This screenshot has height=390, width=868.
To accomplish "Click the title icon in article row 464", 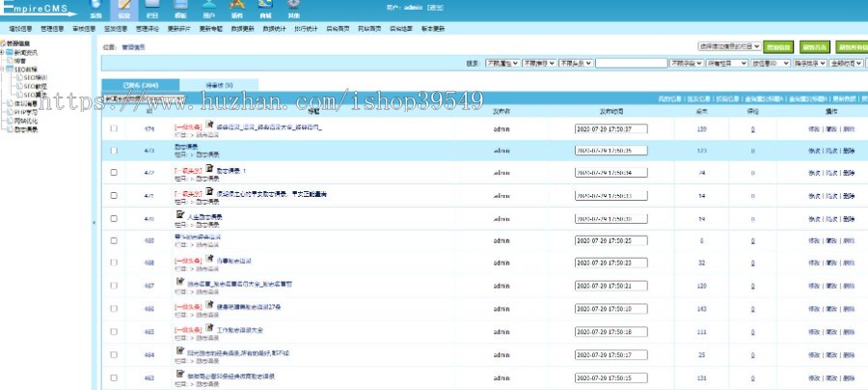I will 180,350.
